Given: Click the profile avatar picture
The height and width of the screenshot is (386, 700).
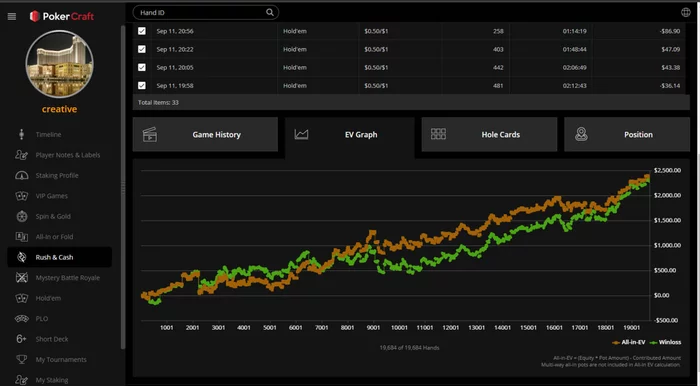Looking at the screenshot, I should point(59,64).
